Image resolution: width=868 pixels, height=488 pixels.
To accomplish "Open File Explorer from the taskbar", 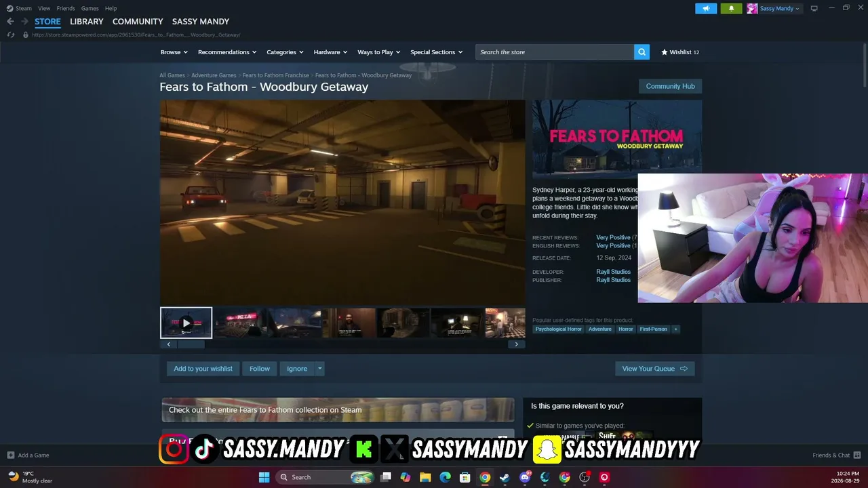I will pyautogui.click(x=425, y=477).
